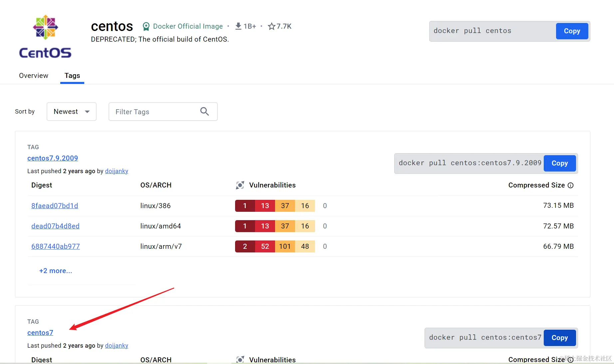Click the downloads arrow icon beside 1B+
This screenshot has width=614, height=364.
(x=238, y=26)
